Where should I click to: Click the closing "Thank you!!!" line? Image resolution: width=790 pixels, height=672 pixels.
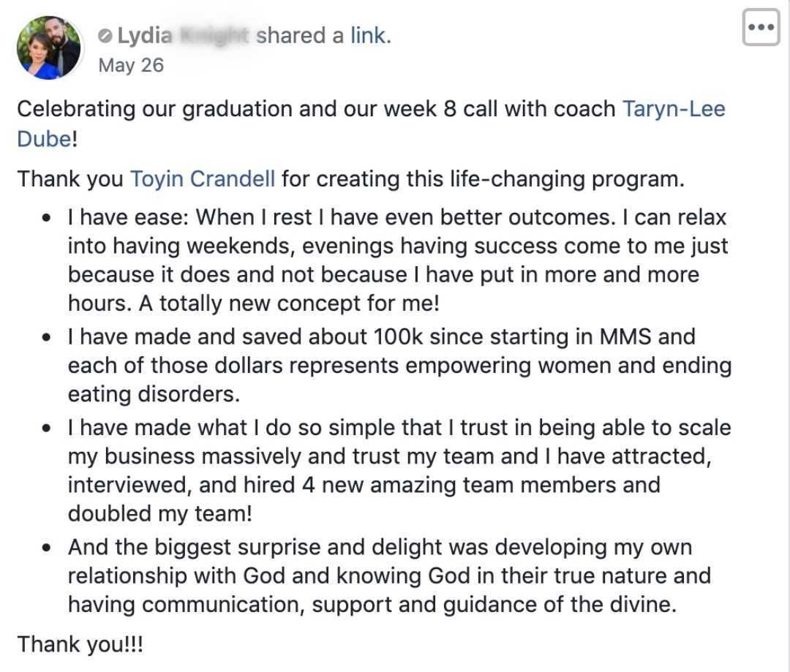(x=80, y=644)
